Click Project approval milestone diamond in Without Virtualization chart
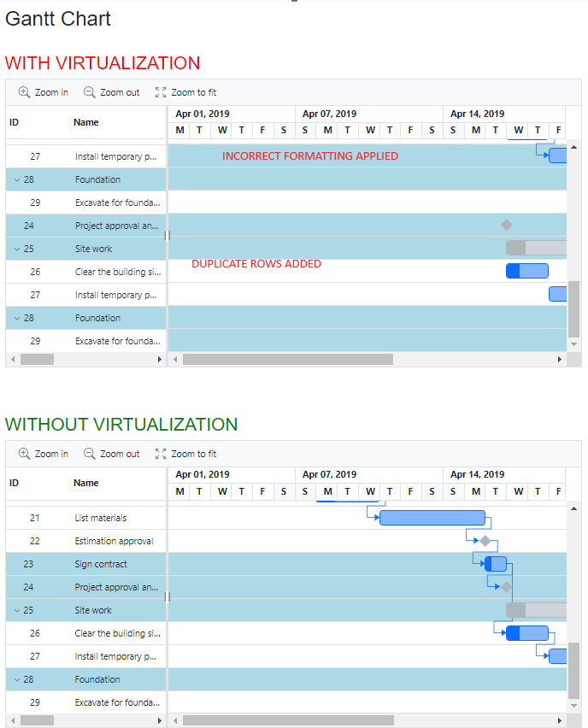The height and width of the screenshot is (728, 588). 507,587
